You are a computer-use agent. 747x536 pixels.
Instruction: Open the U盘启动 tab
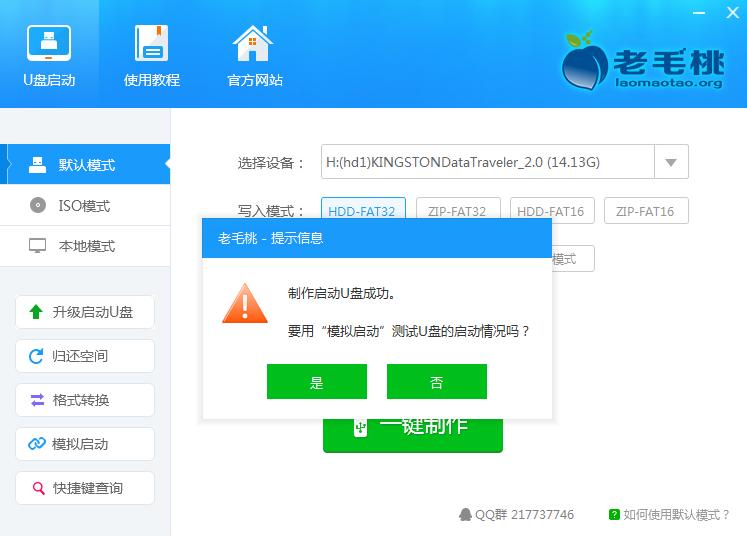49,54
